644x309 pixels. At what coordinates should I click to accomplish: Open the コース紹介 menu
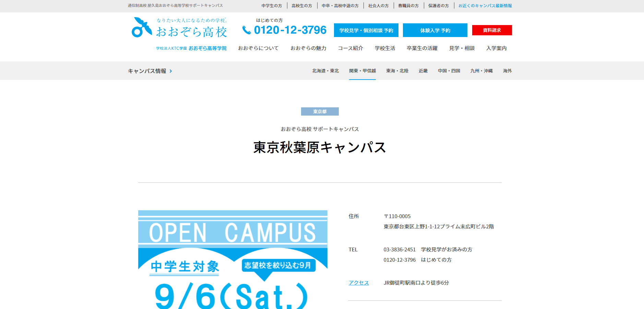coord(350,48)
